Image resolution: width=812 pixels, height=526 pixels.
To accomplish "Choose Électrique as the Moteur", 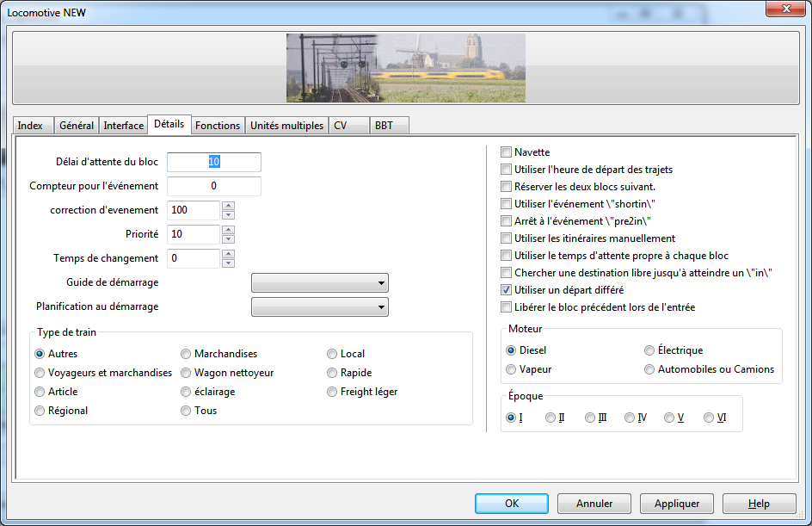I will pyautogui.click(x=650, y=350).
